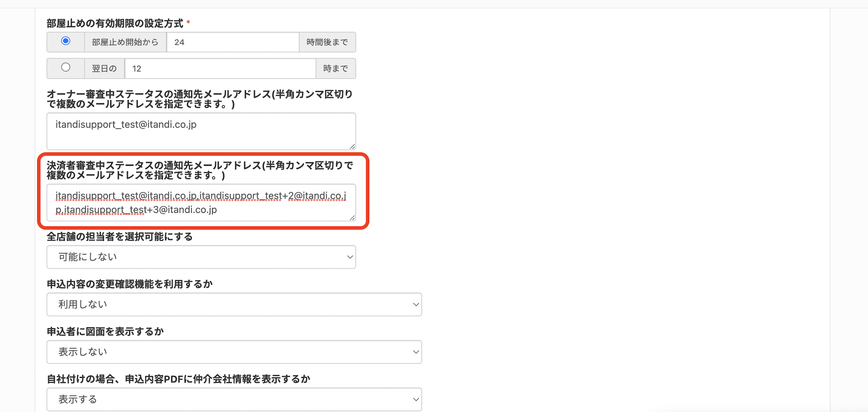868x412 pixels.
Task: Click the 時まで addon label
Action: pyautogui.click(x=336, y=69)
